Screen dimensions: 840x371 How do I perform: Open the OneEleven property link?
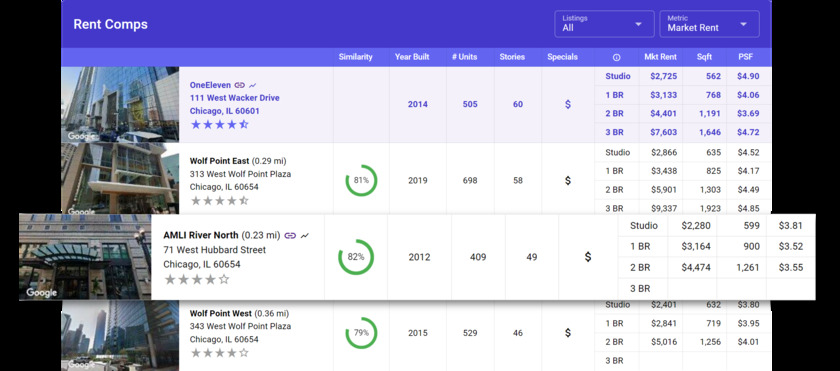pos(210,85)
